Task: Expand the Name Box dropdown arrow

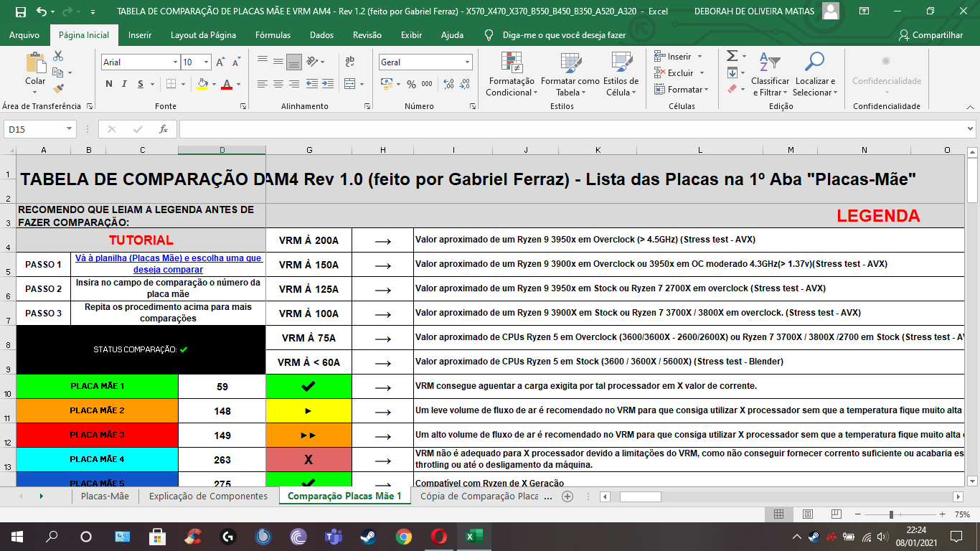Action: tap(70, 129)
